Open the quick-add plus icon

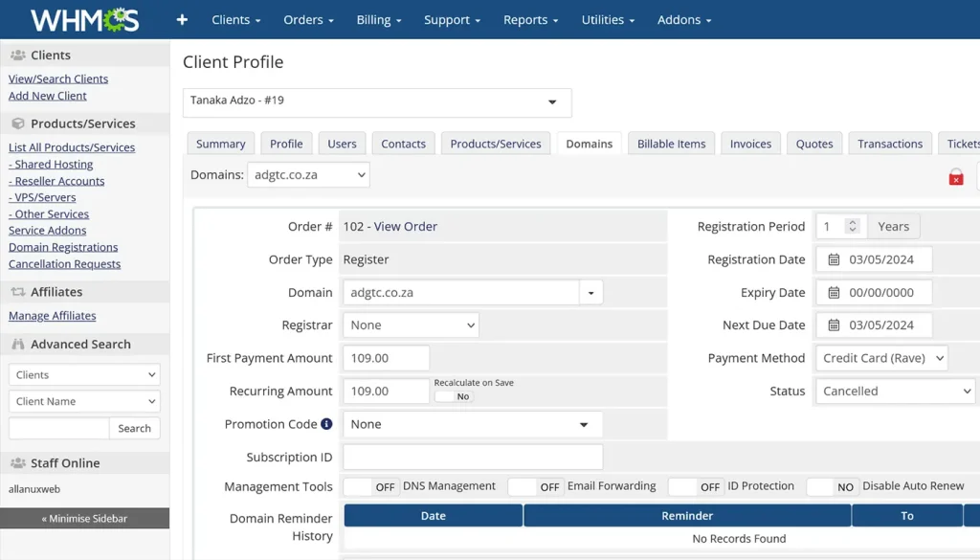pyautogui.click(x=182, y=19)
